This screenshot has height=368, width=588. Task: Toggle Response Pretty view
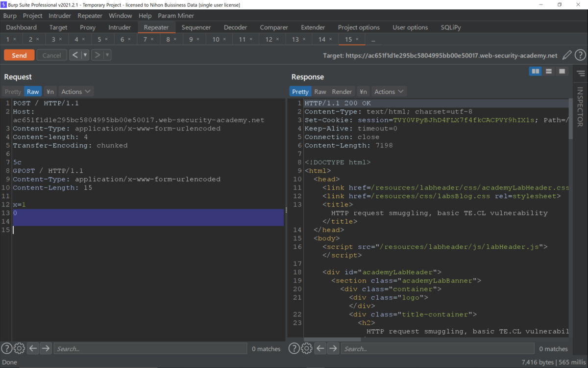click(300, 92)
